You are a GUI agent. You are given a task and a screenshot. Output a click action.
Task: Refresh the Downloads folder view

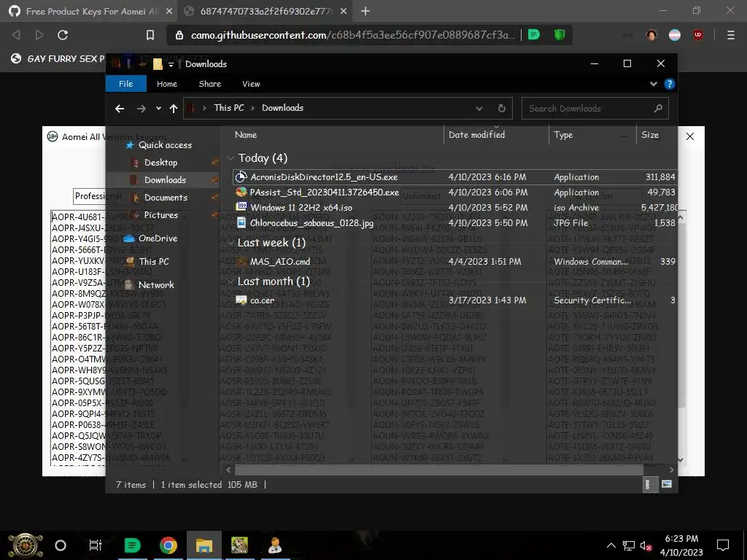pyautogui.click(x=502, y=108)
